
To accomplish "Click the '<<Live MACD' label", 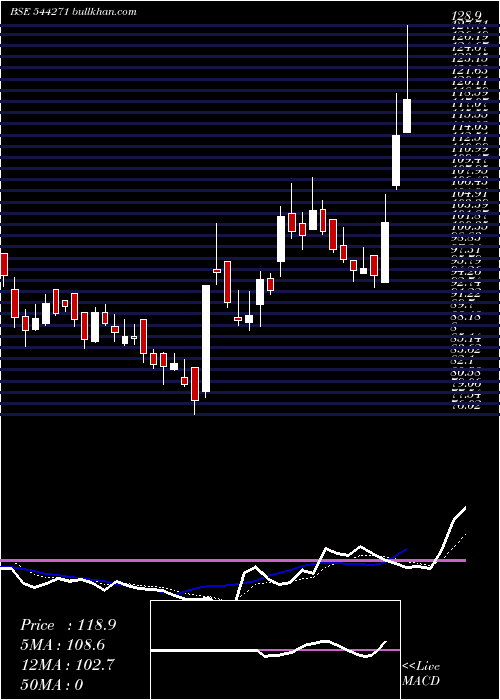I will [421, 673].
